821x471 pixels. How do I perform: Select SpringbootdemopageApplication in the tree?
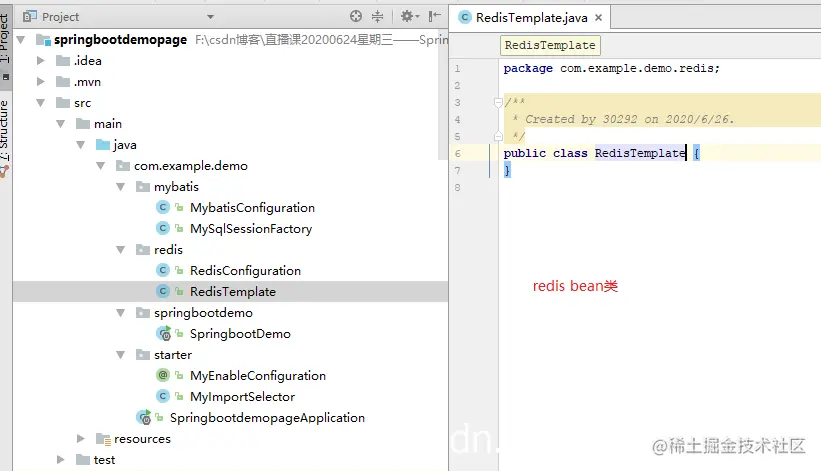click(x=267, y=418)
